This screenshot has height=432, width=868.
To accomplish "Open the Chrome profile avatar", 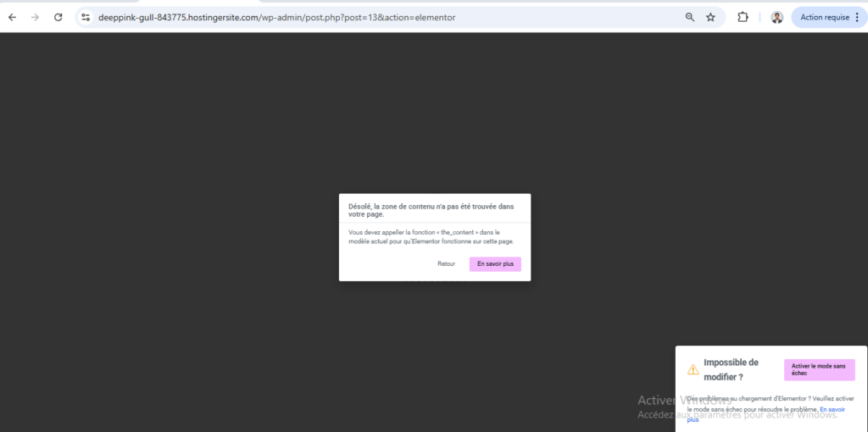I will (776, 17).
